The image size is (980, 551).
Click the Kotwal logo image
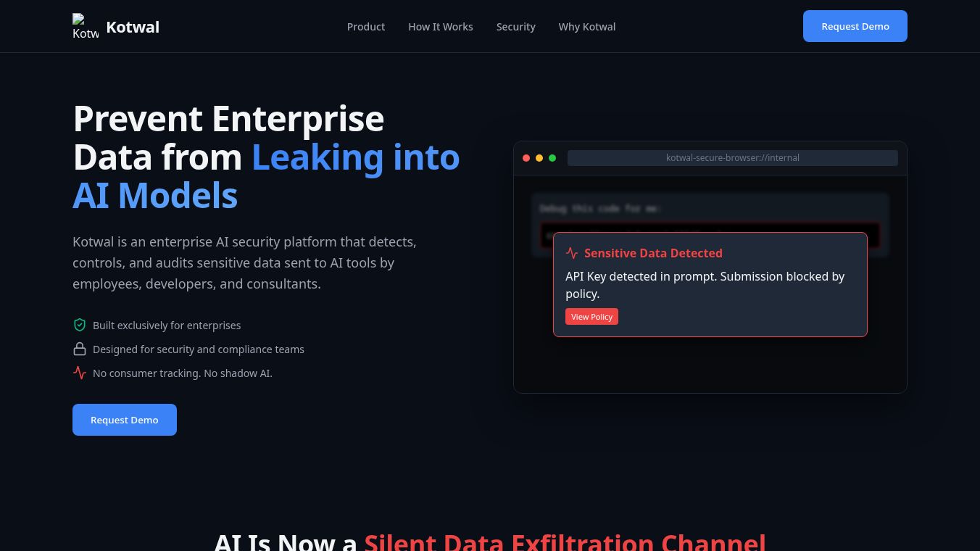86,26
